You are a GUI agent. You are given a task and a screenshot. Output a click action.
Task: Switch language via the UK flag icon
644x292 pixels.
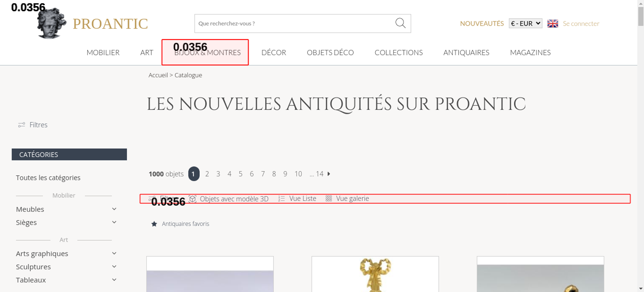pos(553,23)
